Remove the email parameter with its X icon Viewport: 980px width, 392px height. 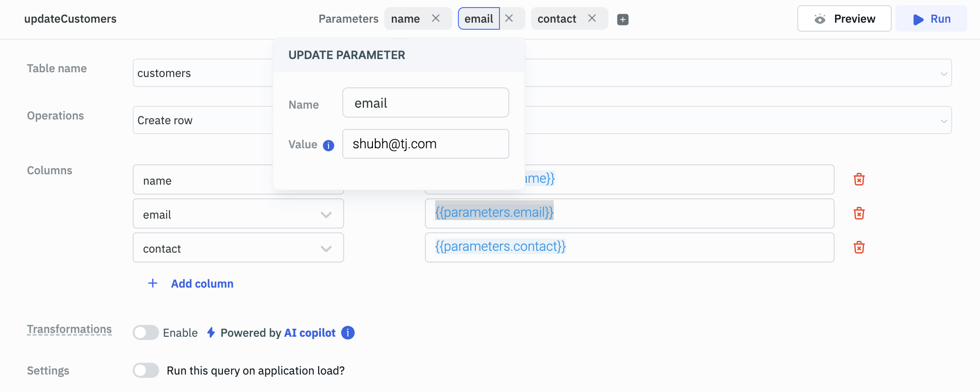509,18
